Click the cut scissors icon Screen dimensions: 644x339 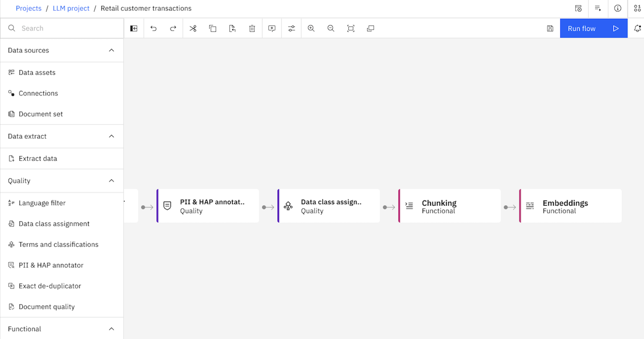click(193, 28)
